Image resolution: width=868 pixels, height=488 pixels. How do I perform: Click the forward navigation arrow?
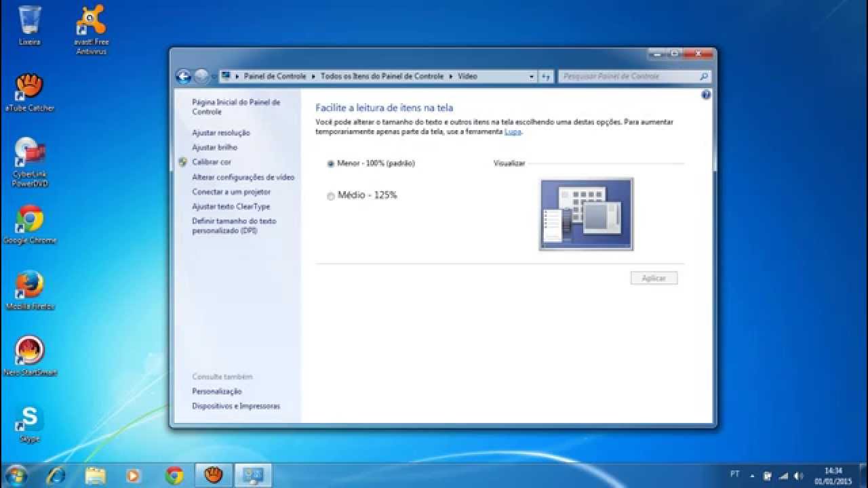(201, 77)
